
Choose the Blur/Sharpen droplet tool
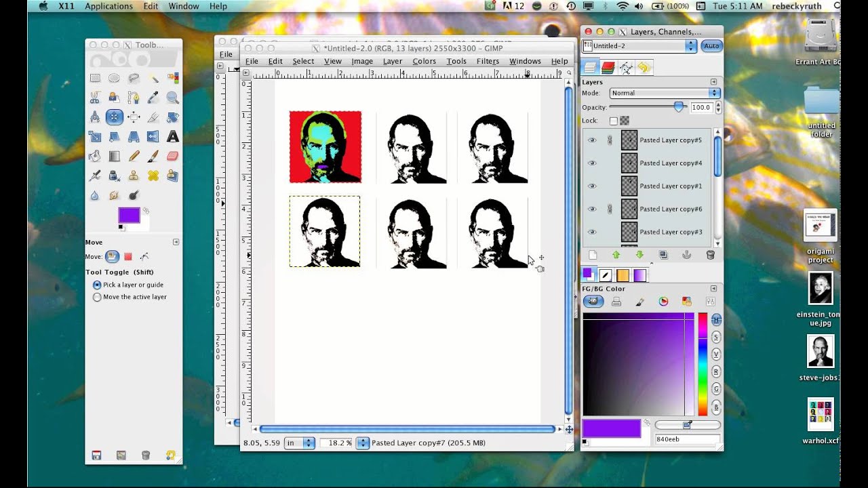click(95, 195)
